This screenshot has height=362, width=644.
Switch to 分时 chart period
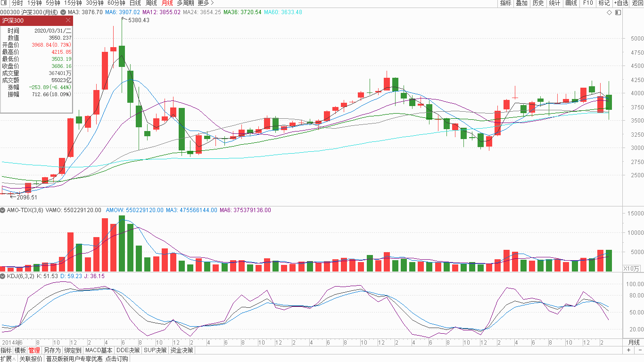click(17, 3)
